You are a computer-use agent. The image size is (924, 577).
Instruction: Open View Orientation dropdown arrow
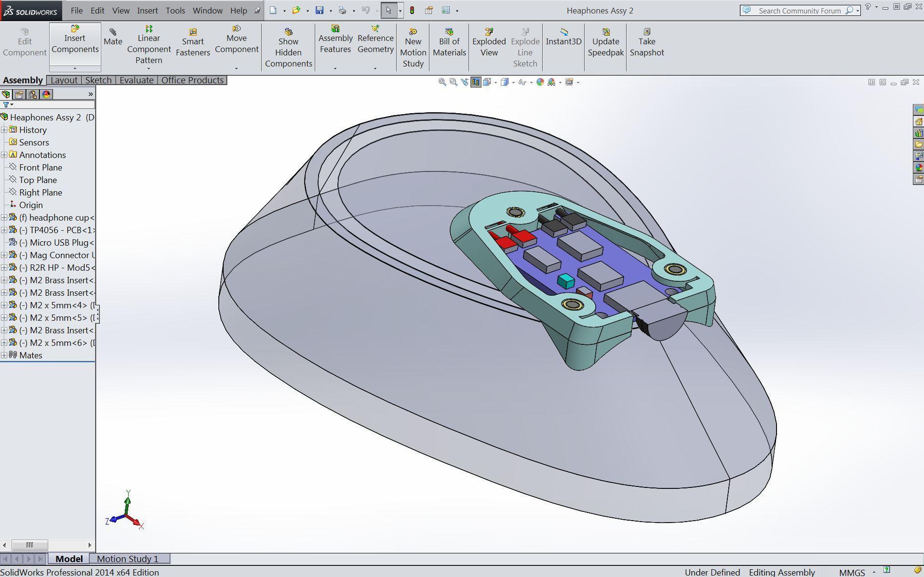[x=495, y=82]
